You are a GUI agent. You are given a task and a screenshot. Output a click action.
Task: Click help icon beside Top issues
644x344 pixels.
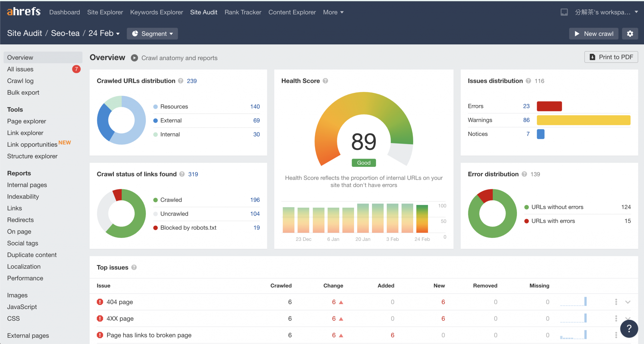(x=134, y=267)
